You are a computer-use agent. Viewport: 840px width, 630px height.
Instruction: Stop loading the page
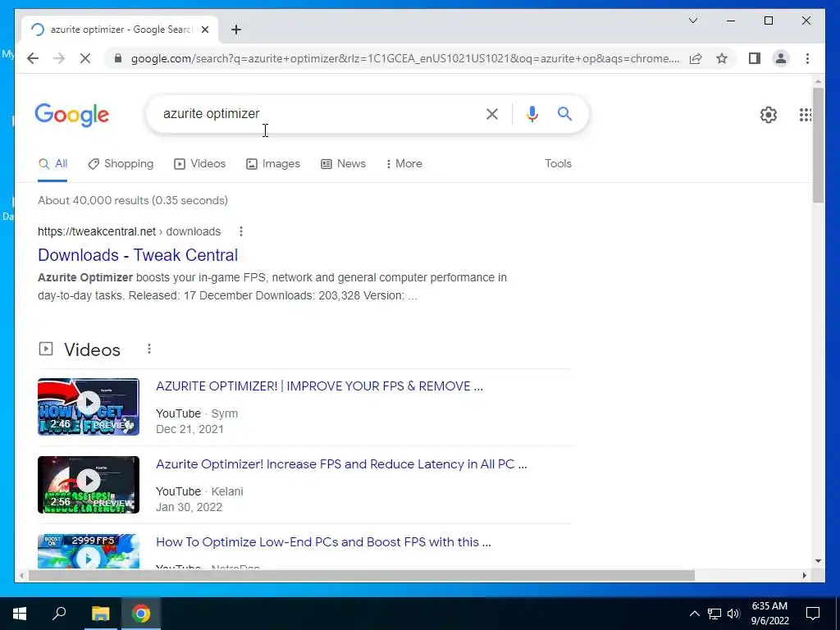click(85, 58)
